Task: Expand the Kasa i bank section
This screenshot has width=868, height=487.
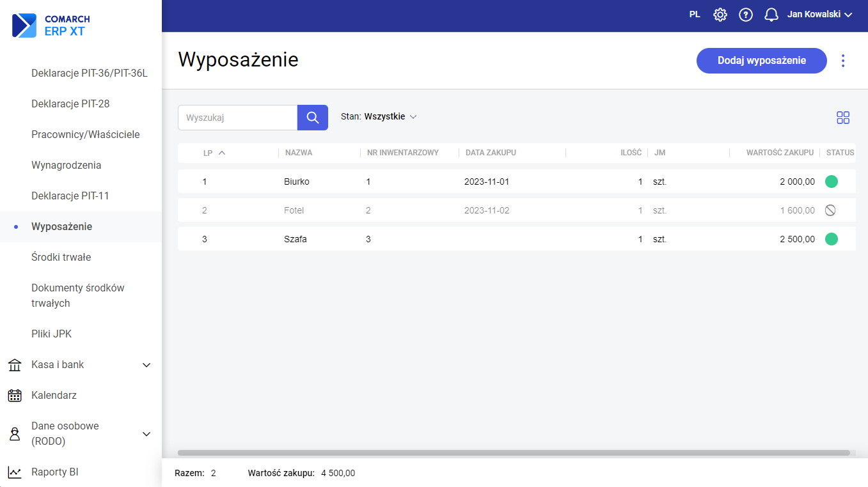Action: pos(146,365)
